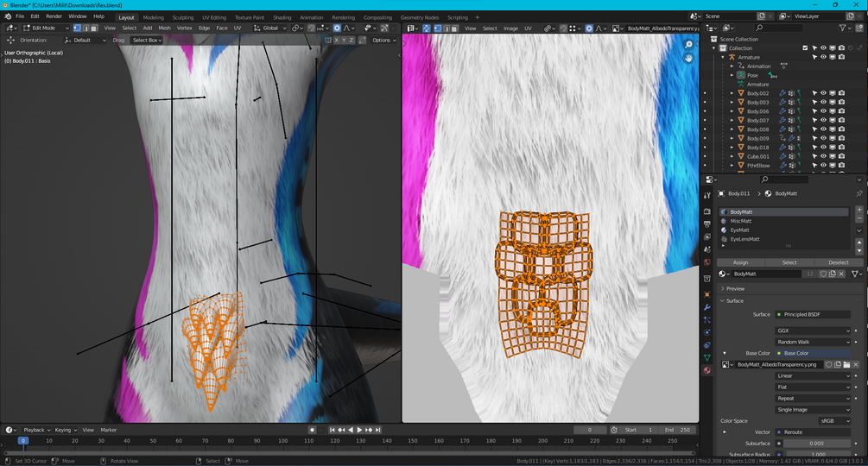Viewport: 868px width, 466px height.
Task: Open the Modifiers properties tab
Action: pyautogui.click(x=706, y=307)
